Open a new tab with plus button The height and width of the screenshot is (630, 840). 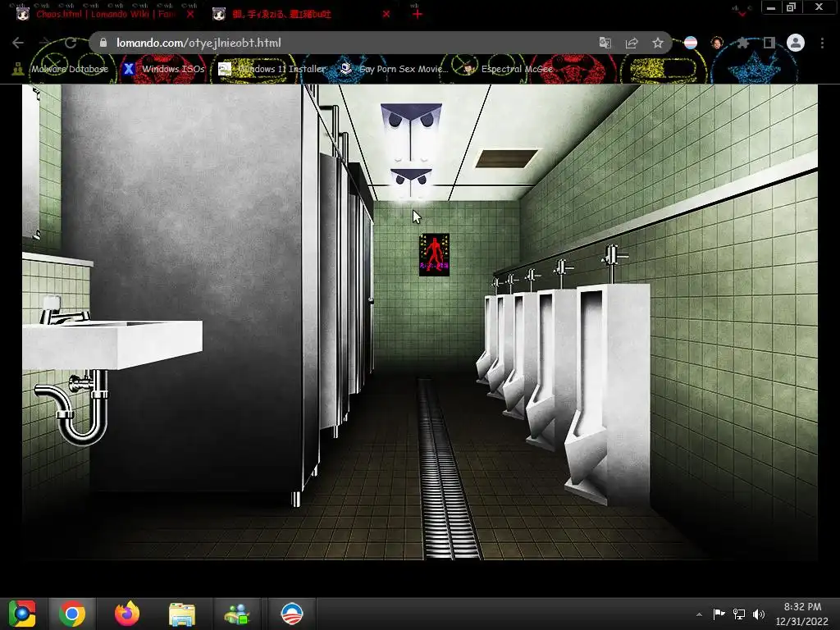pos(418,14)
